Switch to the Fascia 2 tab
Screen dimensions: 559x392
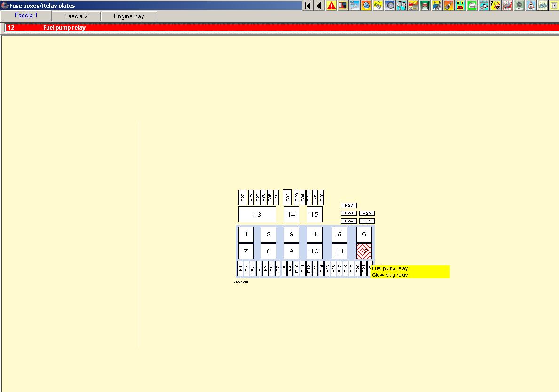[x=76, y=16]
